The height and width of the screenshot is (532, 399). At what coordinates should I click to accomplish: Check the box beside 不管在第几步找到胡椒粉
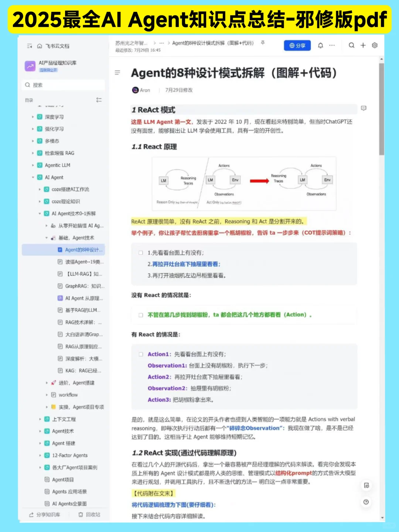tap(141, 315)
